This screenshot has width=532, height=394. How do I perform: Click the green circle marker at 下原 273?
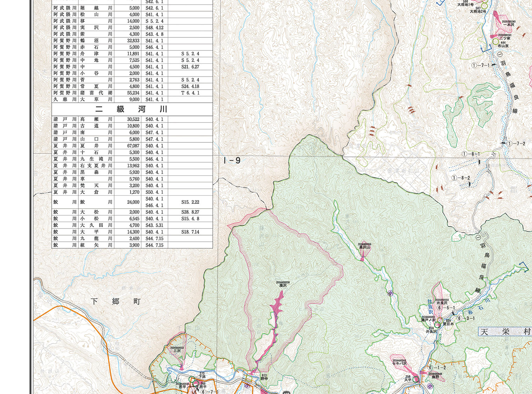[x=191, y=379]
